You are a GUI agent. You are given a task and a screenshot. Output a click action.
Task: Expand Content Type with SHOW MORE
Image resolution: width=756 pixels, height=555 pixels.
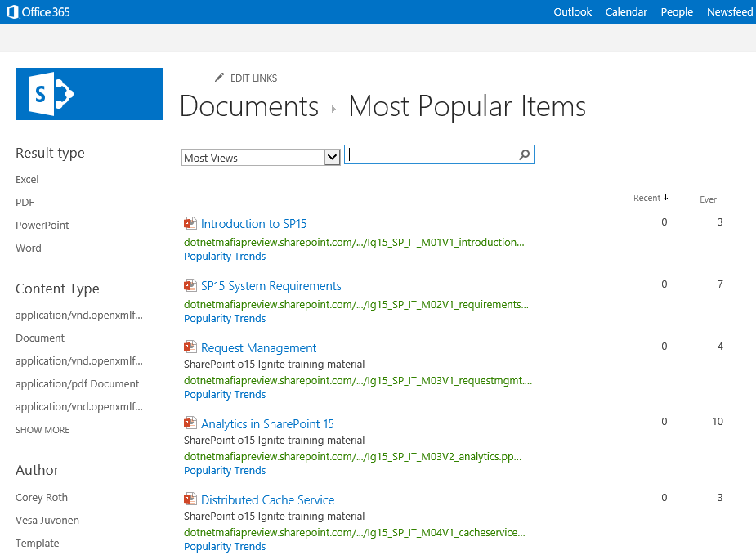42,430
